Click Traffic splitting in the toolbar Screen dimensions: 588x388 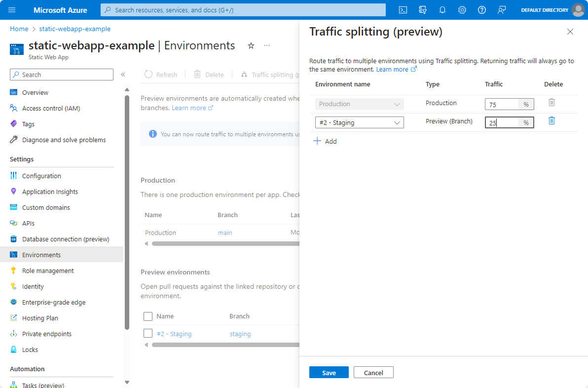click(270, 75)
